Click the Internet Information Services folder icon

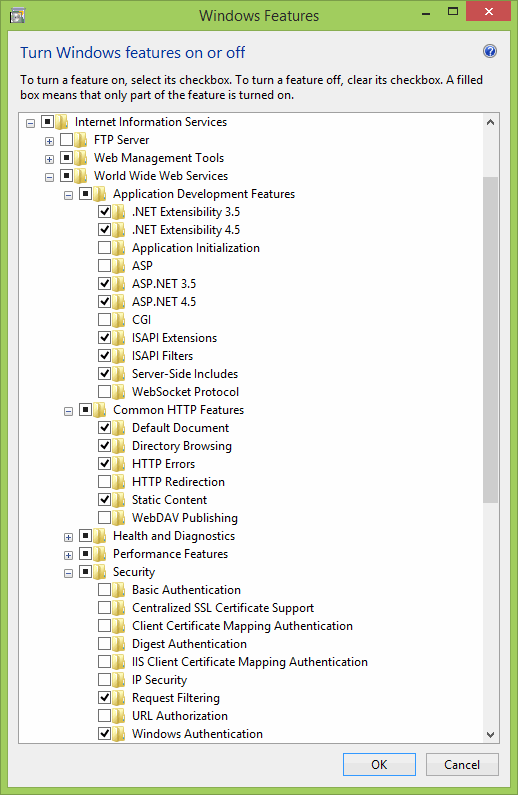pyautogui.click(x=62, y=122)
